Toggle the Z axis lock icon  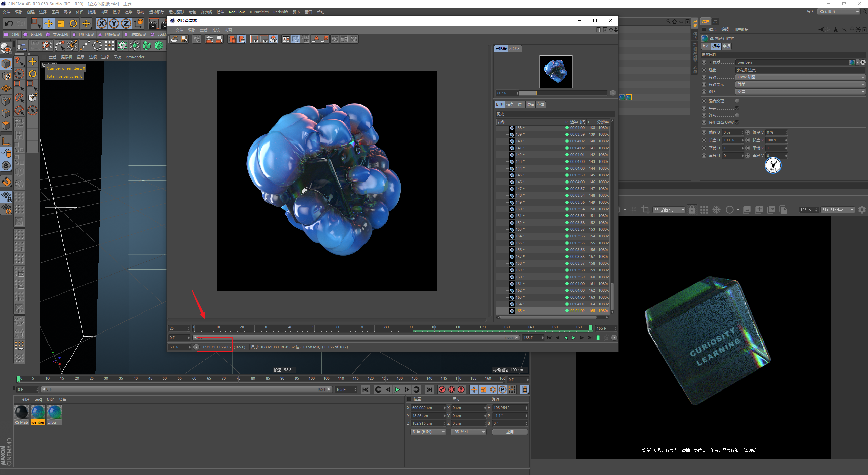click(x=126, y=23)
